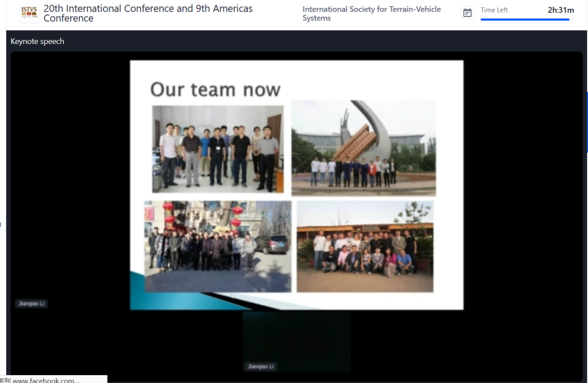Screen dimensions: 588x383
Task: Select the indoor office team photo
Action: [x=218, y=149]
